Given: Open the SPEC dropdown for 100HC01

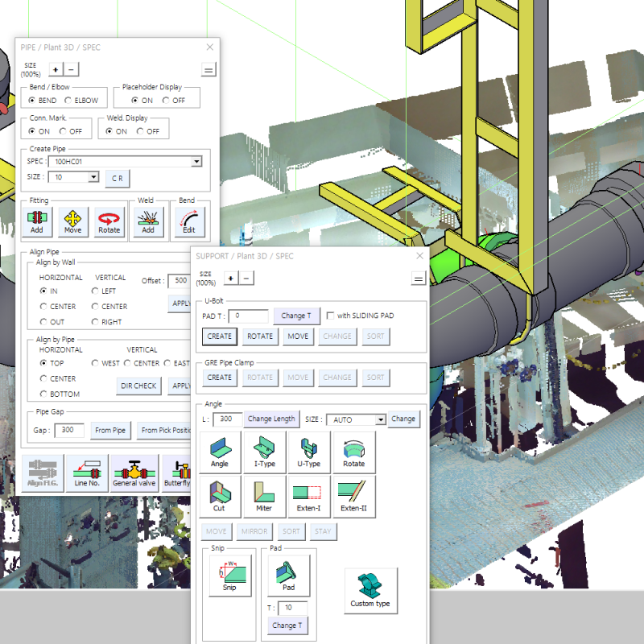Looking at the screenshot, I should click(x=196, y=161).
